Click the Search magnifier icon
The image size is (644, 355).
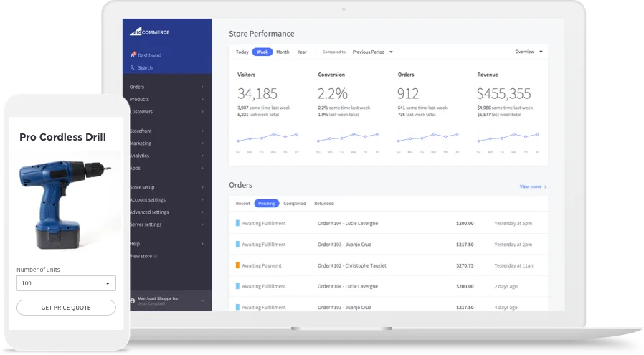132,67
